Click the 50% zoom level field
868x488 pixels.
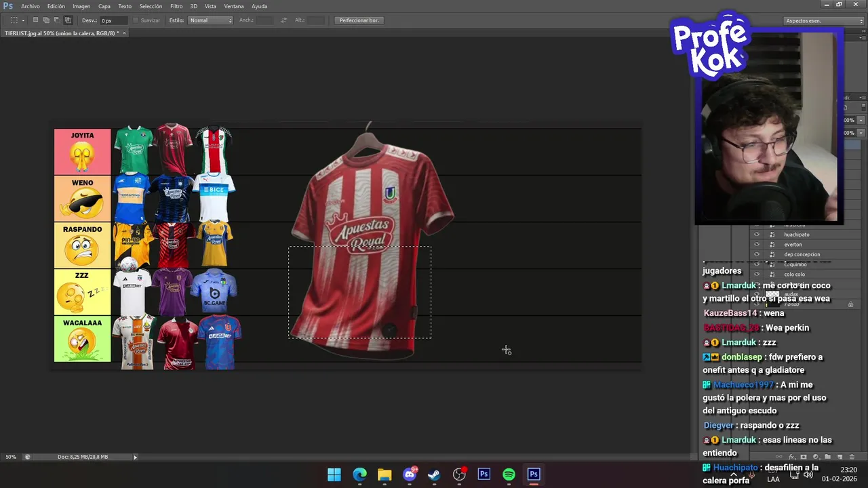tap(11, 457)
